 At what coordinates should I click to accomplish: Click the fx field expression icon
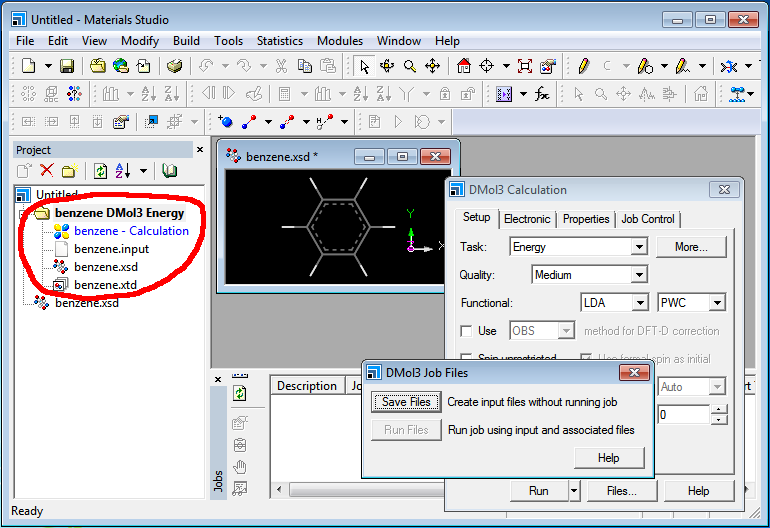tap(542, 93)
